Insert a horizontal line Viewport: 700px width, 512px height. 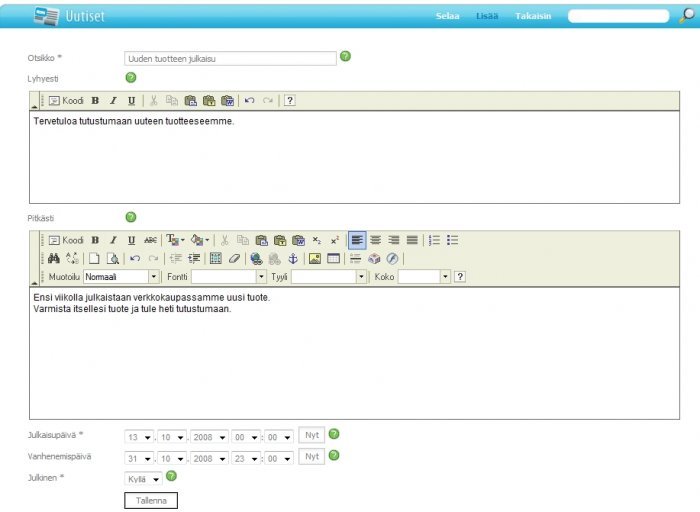[x=355, y=258]
